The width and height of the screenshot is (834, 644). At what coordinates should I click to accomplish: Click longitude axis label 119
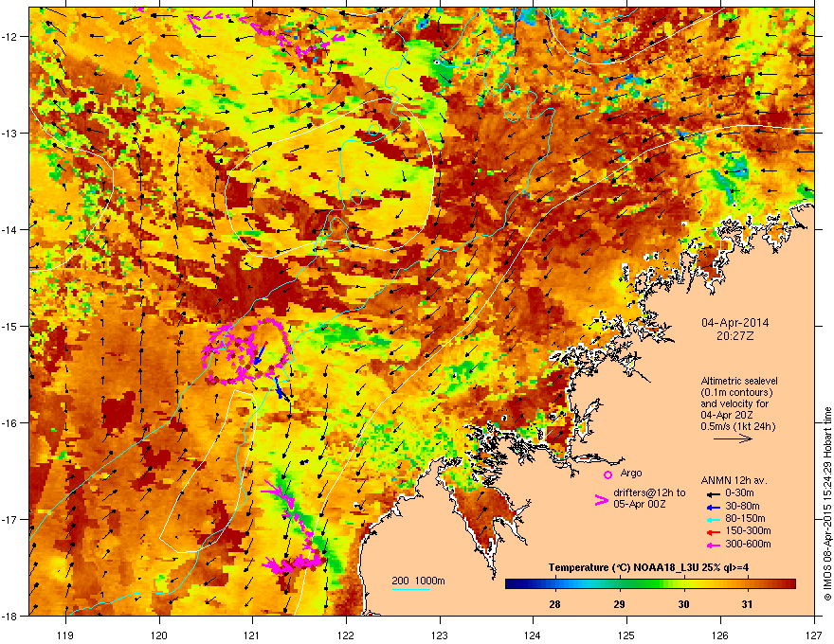pos(65,635)
